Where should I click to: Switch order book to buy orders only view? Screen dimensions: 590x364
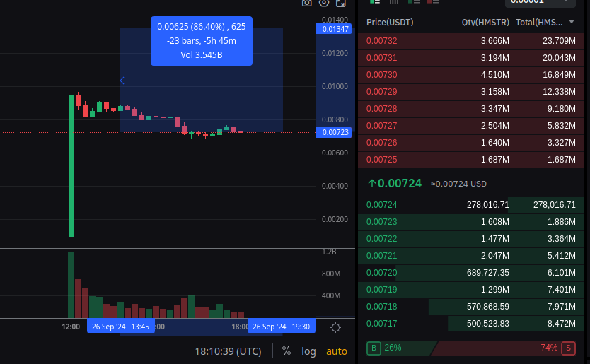pyautogui.click(x=414, y=1)
